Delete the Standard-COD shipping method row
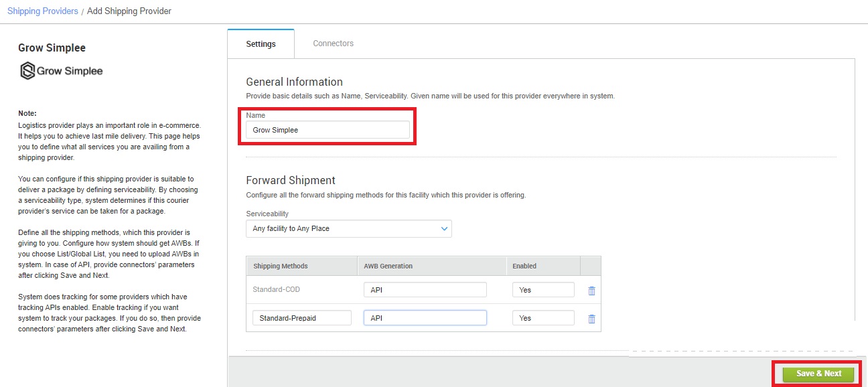 (x=591, y=291)
